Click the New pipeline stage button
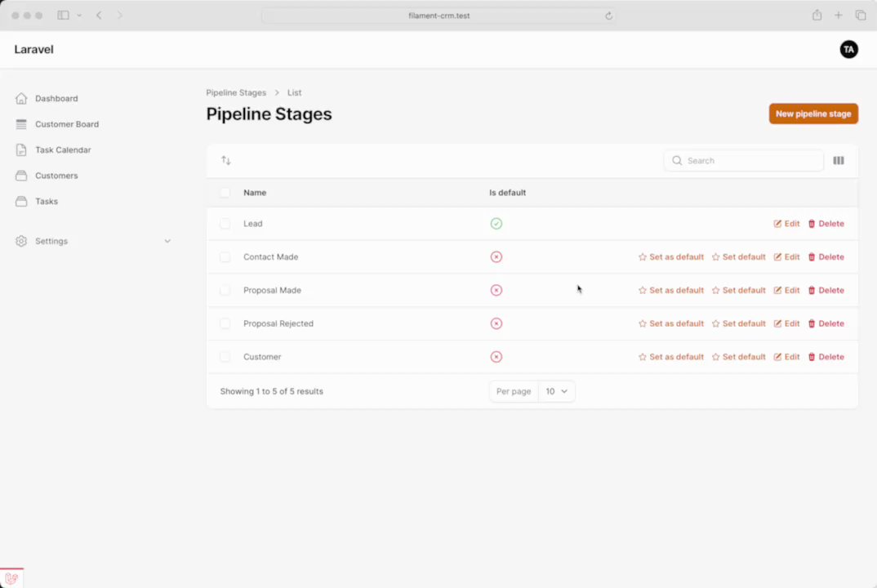 [812, 114]
